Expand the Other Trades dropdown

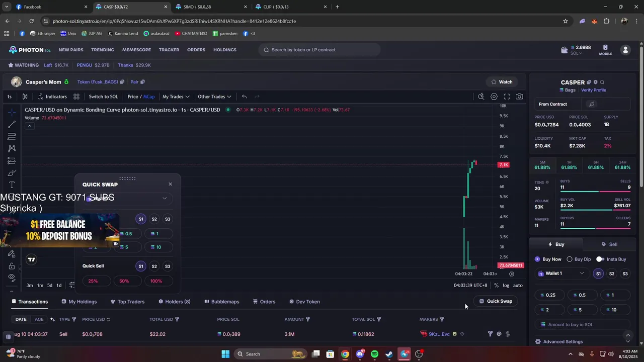(214, 97)
